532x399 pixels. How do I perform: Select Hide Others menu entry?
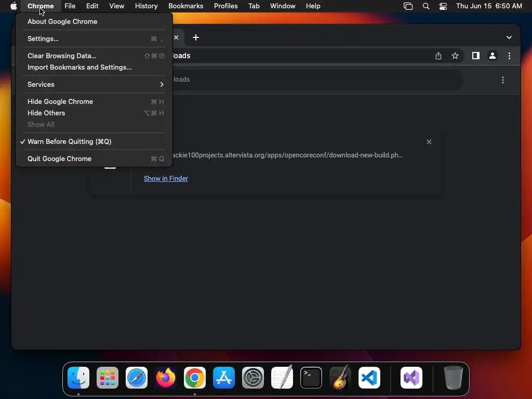(94, 113)
